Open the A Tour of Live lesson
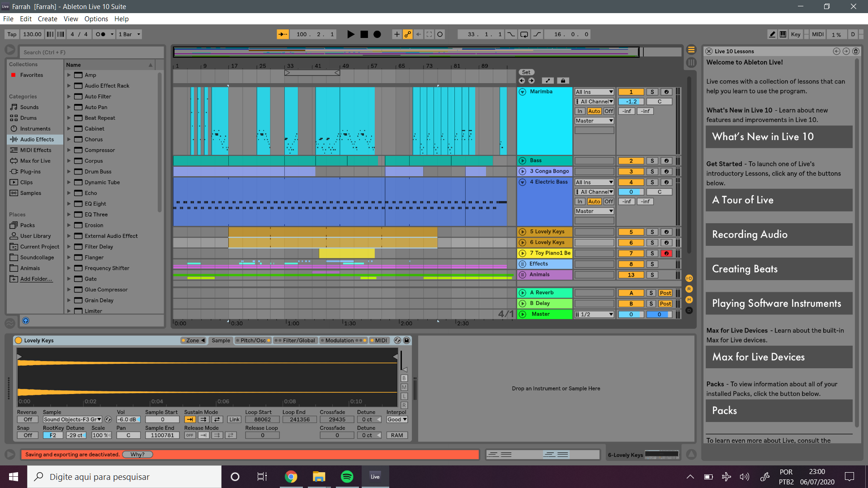868x488 pixels. pyautogui.click(x=778, y=200)
